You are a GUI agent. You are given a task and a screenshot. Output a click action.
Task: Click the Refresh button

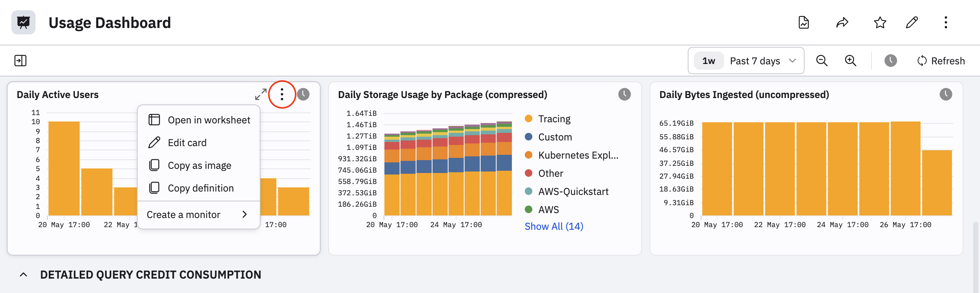coord(940,61)
